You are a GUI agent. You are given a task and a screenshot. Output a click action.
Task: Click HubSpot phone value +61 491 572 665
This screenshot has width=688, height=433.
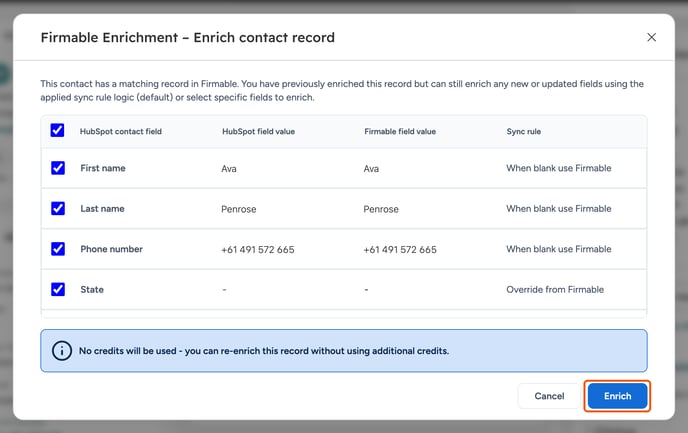pos(258,250)
